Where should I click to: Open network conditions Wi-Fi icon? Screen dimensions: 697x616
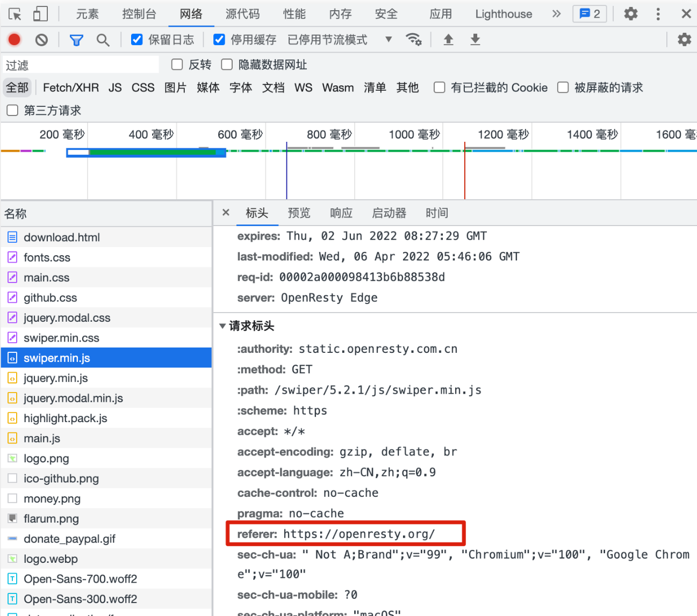pyautogui.click(x=413, y=39)
